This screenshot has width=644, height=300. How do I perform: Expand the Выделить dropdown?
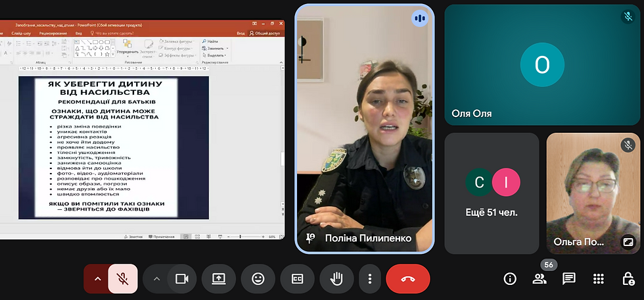click(214, 55)
